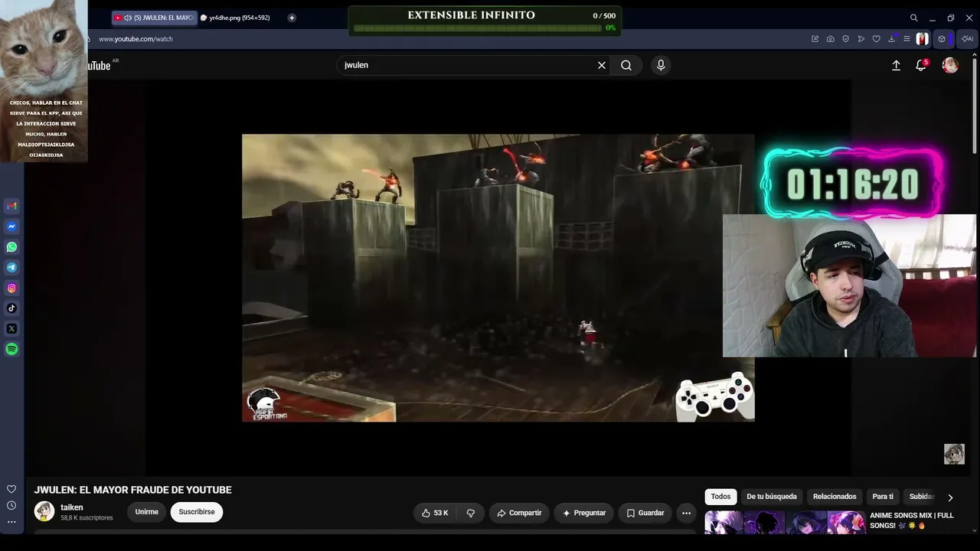Open the privacy shield icon
The image size is (980, 551).
pyautogui.click(x=846, y=39)
